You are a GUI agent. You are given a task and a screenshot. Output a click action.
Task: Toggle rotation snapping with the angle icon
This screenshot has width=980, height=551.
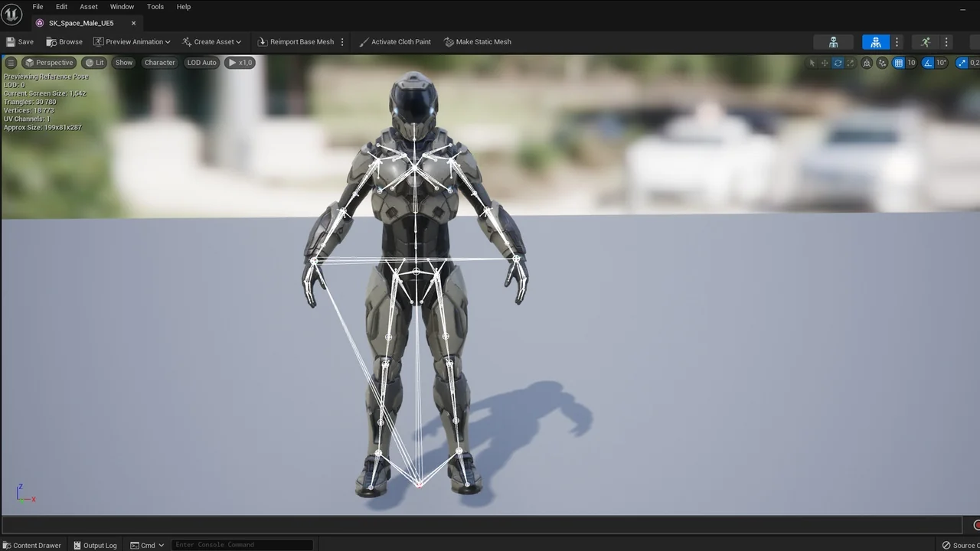pyautogui.click(x=927, y=63)
